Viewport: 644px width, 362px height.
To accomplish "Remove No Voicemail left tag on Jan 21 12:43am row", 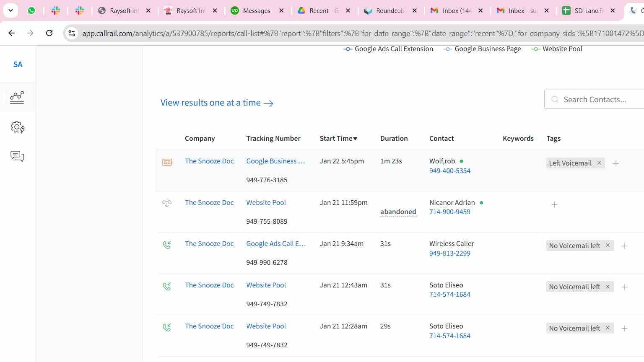I will point(608,287).
